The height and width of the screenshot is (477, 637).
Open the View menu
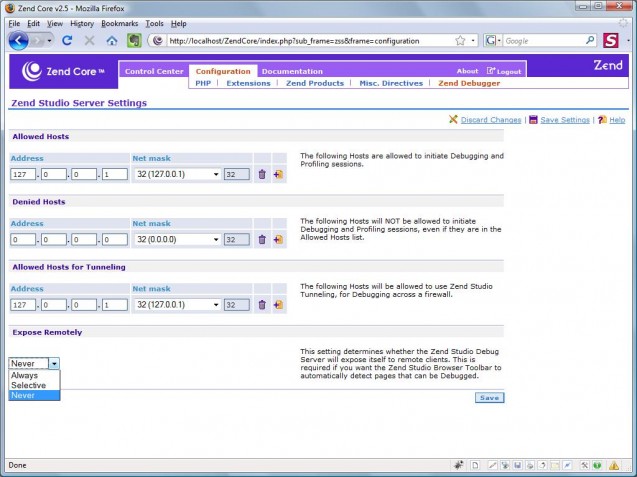click(55, 24)
